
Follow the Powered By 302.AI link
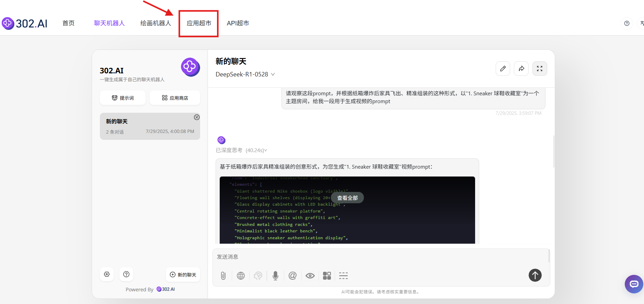(166, 289)
